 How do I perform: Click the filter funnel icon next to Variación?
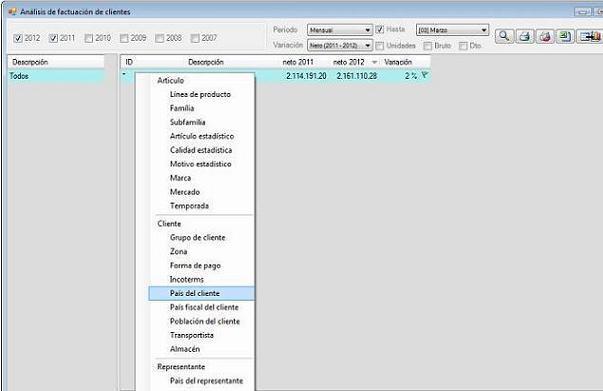pyautogui.click(x=424, y=75)
